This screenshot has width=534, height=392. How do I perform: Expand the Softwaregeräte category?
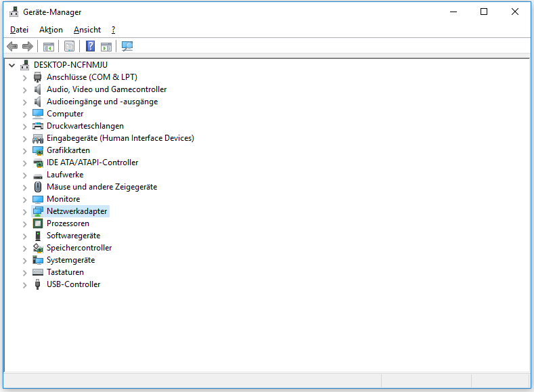point(24,236)
